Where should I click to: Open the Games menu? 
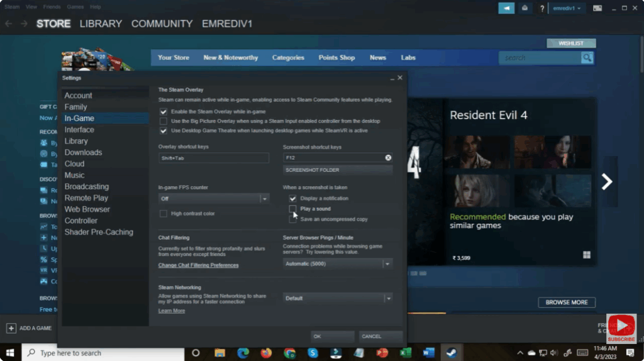click(75, 6)
